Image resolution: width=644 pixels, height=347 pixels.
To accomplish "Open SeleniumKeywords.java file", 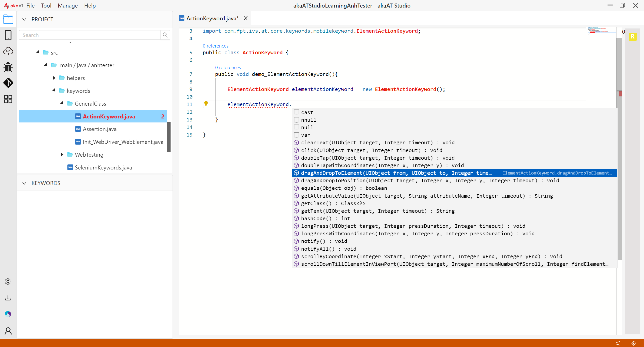I will [x=103, y=167].
